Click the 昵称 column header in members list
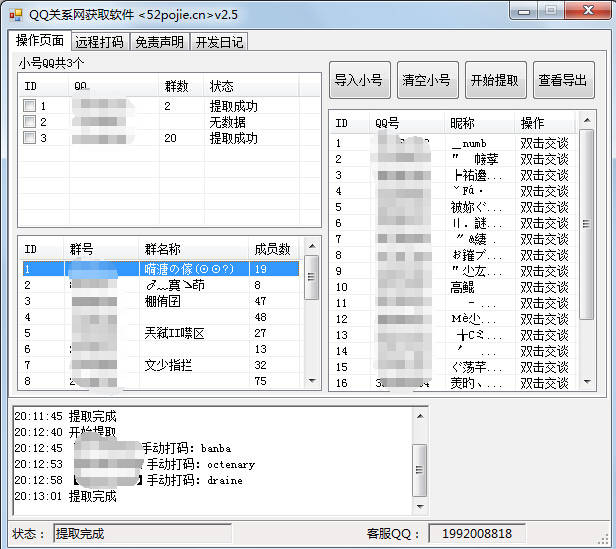This screenshot has height=549, width=616. coord(479,123)
